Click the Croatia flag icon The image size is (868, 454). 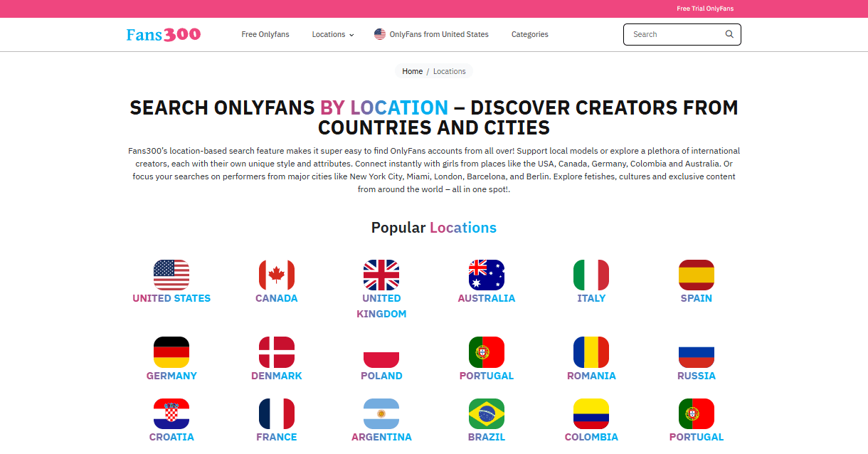click(x=171, y=413)
